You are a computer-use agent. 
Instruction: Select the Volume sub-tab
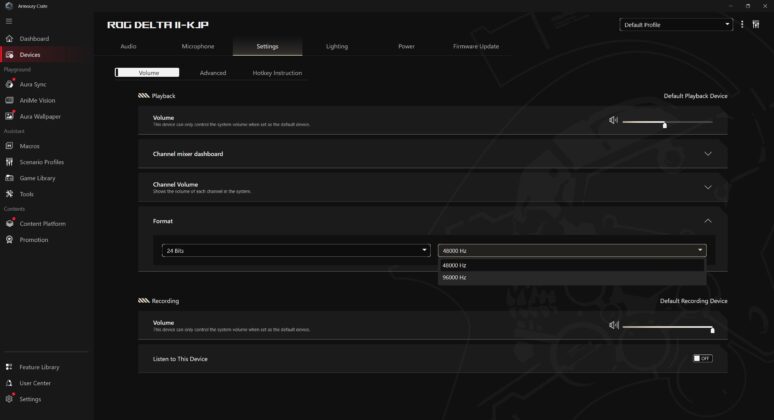point(147,73)
